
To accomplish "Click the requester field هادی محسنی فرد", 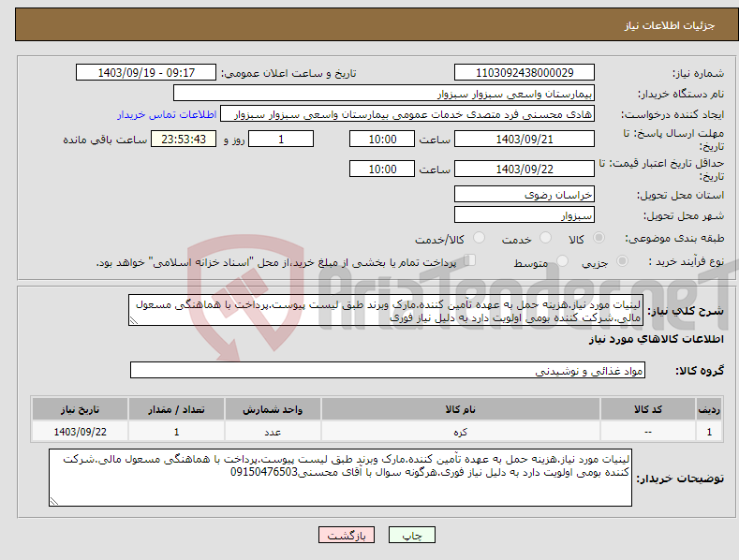I will [407, 114].
